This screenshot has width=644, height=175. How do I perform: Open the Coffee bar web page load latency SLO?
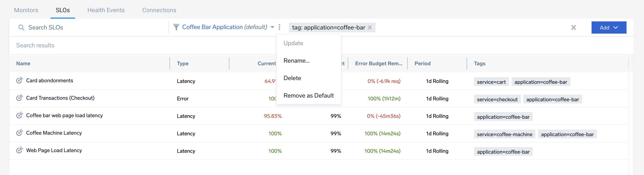[64, 115]
